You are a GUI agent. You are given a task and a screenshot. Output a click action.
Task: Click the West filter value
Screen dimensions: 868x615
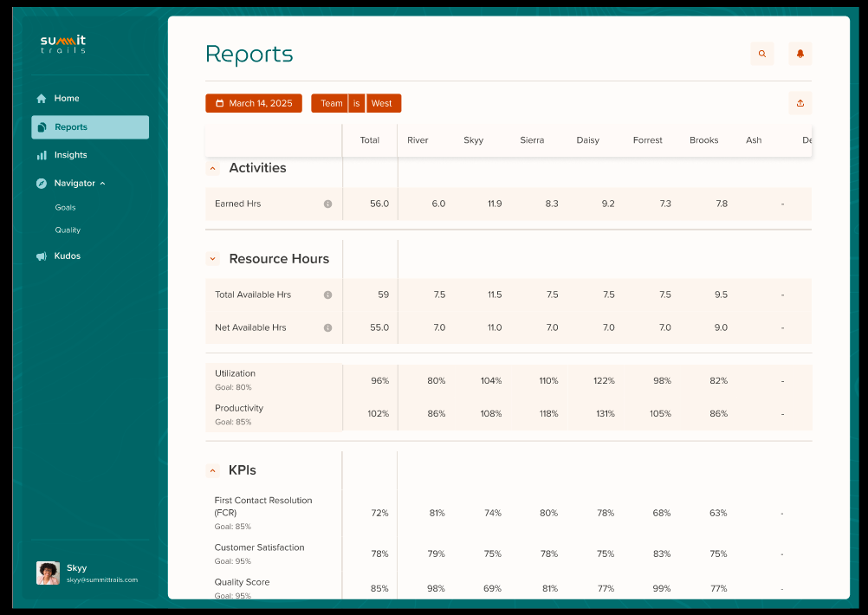[x=382, y=103]
